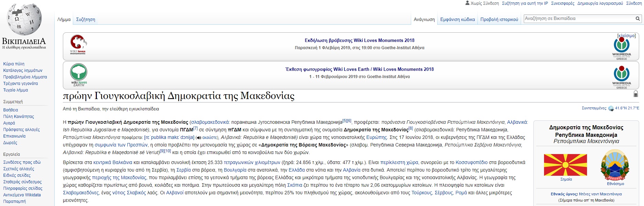Open Πρόσφατες αλλαγές sidebar link
Image resolution: width=644 pixels, height=206 pixels.
click(21, 130)
